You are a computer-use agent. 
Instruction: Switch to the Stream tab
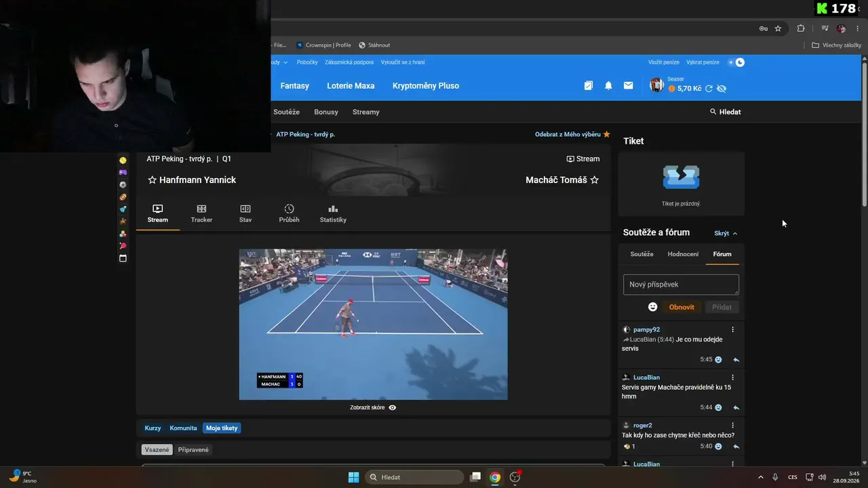tap(157, 213)
